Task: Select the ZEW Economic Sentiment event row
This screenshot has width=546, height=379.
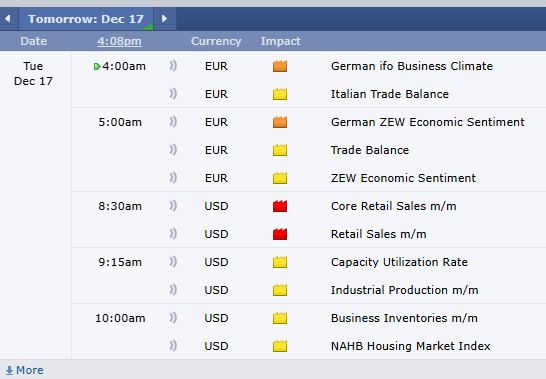Action: click(309, 178)
